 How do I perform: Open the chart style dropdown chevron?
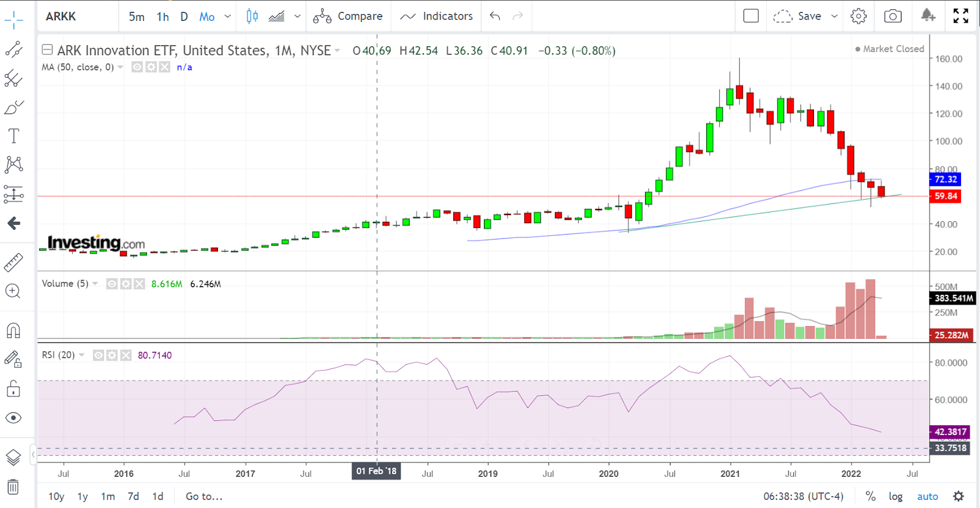(298, 17)
